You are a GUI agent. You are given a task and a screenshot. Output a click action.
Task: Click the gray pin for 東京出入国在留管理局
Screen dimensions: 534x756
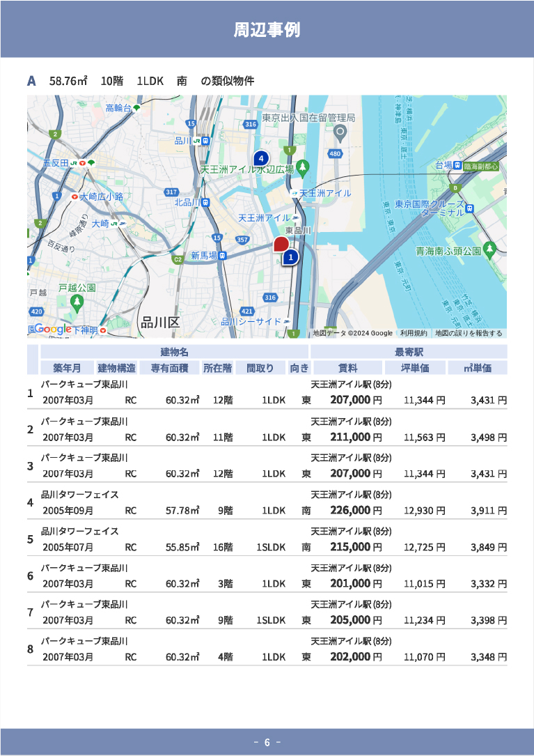[340, 134]
